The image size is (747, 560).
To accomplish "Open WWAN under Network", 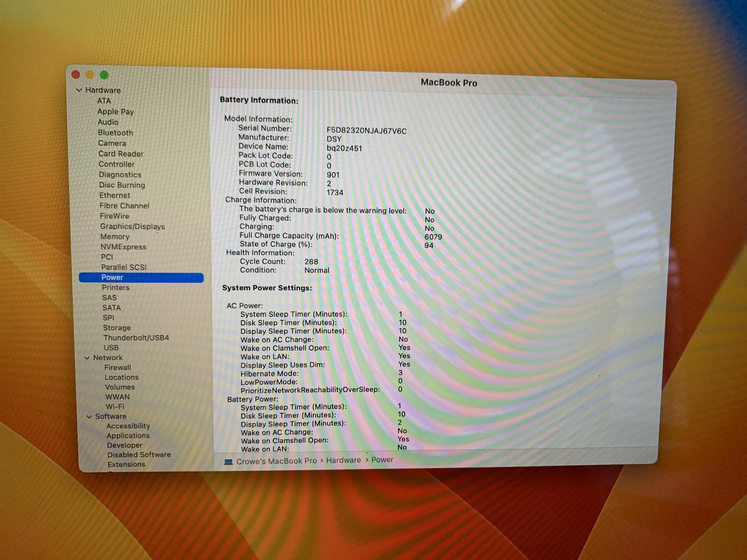I will [118, 397].
